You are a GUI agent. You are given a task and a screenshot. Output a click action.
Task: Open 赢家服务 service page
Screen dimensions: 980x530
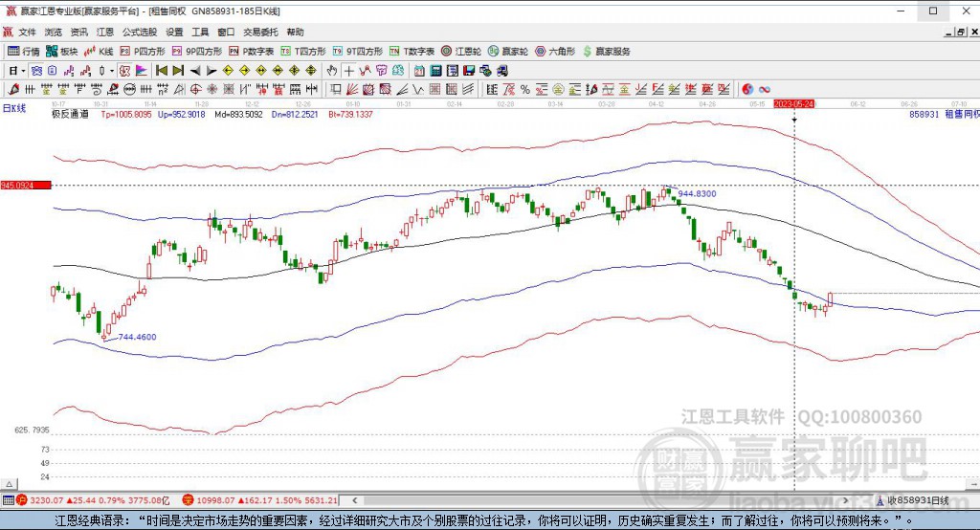pos(606,52)
